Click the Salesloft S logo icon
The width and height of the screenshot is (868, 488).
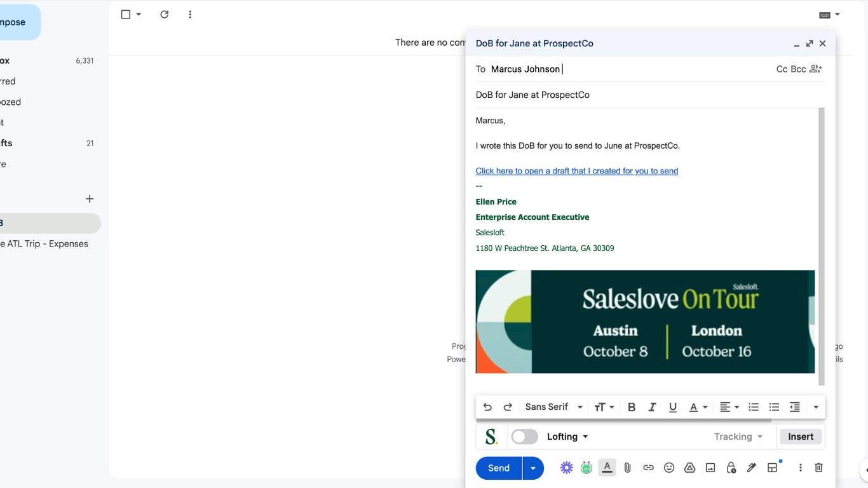point(491,437)
